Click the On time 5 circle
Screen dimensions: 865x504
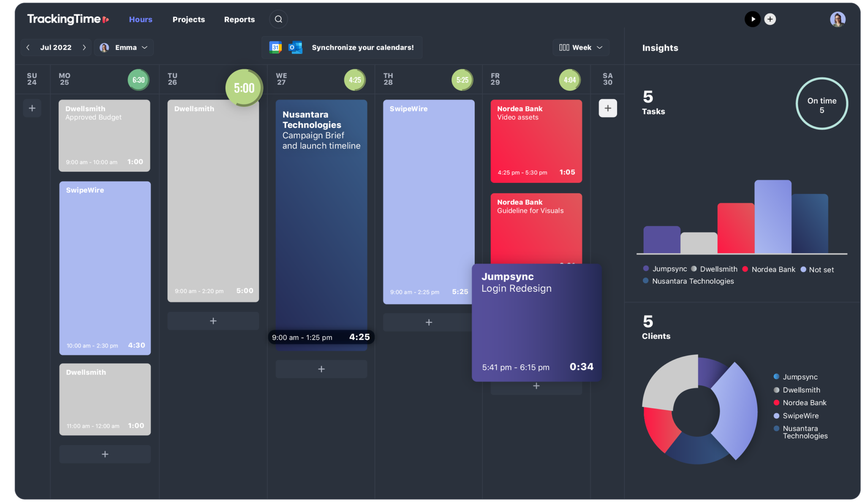(821, 104)
